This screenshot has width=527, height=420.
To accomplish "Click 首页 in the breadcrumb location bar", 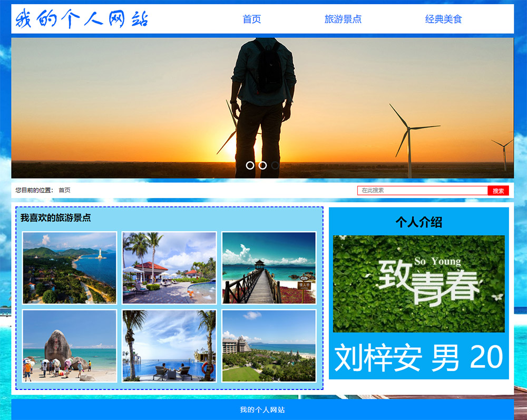I will (x=64, y=190).
